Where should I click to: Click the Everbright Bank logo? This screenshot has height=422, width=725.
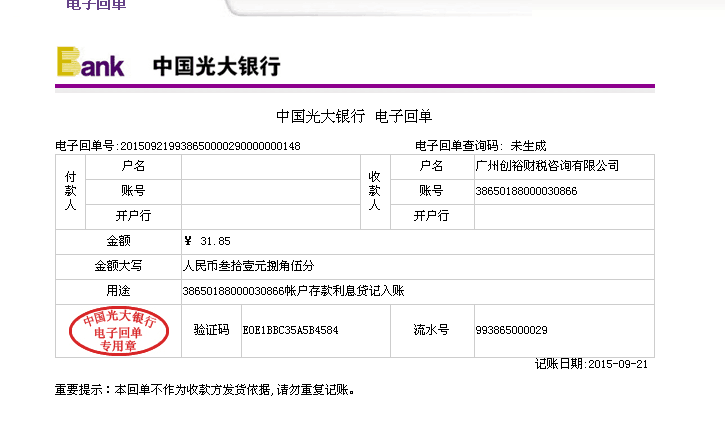[x=91, y=61]
